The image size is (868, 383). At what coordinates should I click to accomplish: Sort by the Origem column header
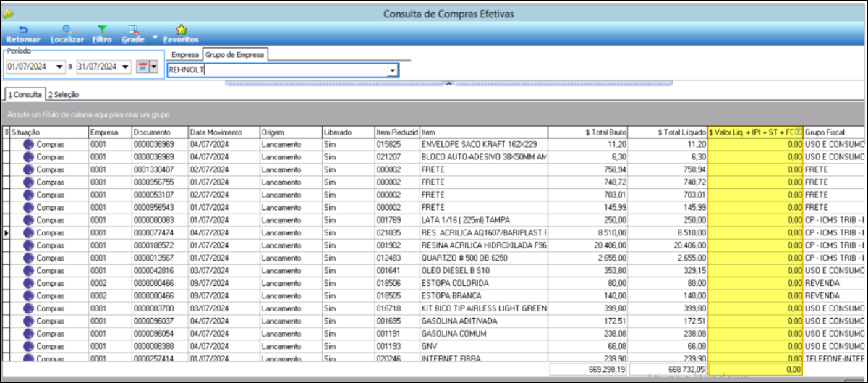[x=291, y=132]
